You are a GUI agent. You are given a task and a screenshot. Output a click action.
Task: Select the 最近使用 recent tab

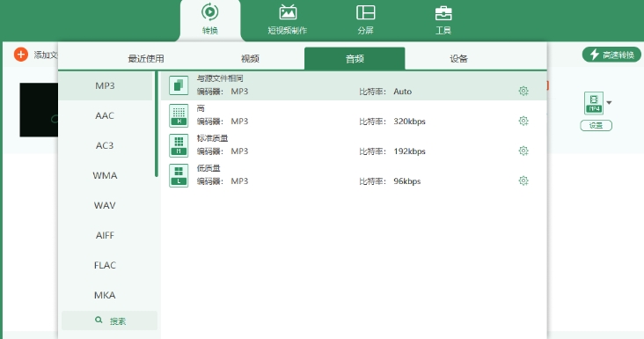[146, 59]
